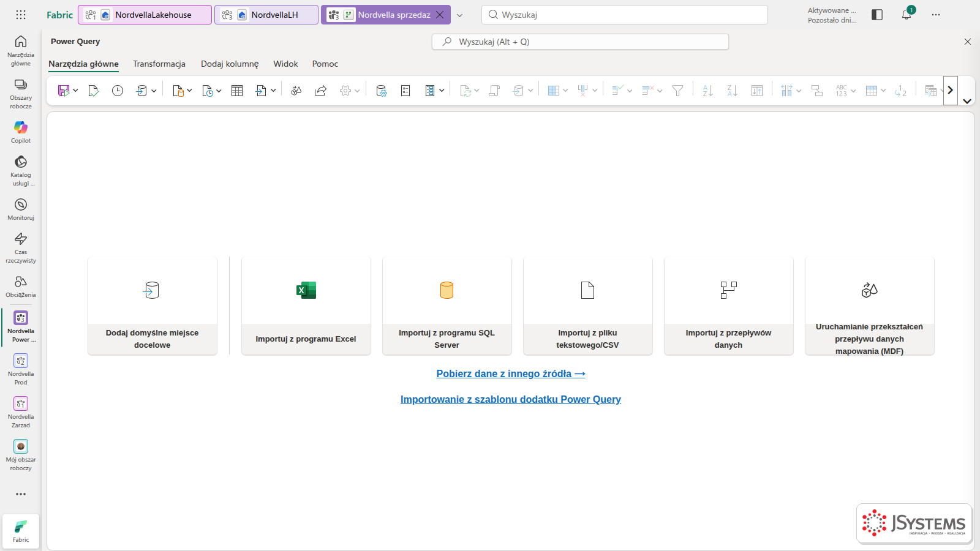Click the Power Query Wyszukaj search box
Viewport: 980px width, 551px height.
[x=581, y=42]
